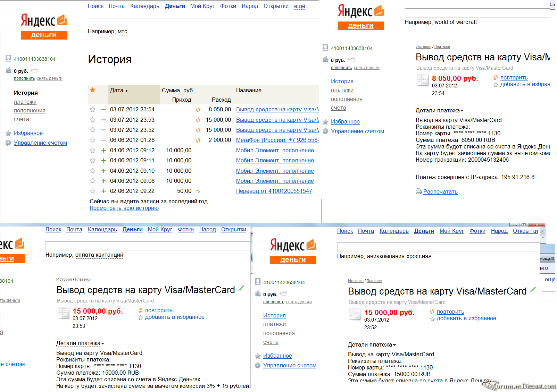Viewport: 557px width, 392px height.
Task: Click the gear icon beside Управление счетом on History page
Action: (8, 143)
